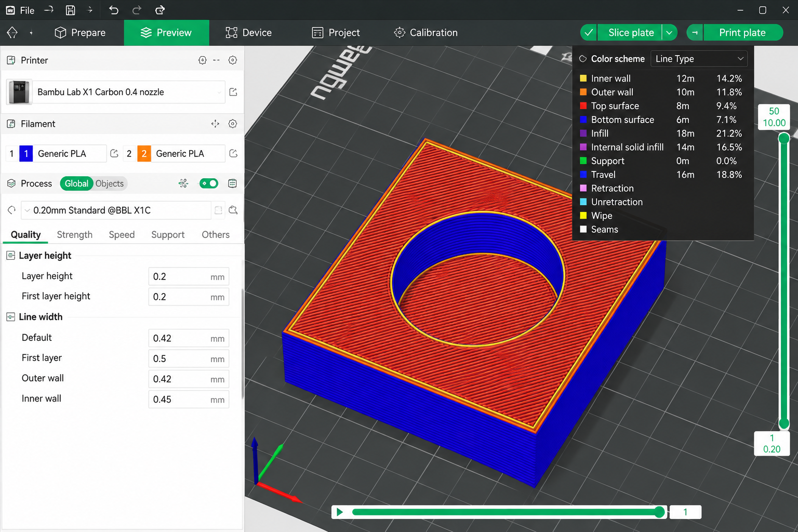798x532 pixels.
Task: Open the Strength settings tab
Action: coord(75,235)
